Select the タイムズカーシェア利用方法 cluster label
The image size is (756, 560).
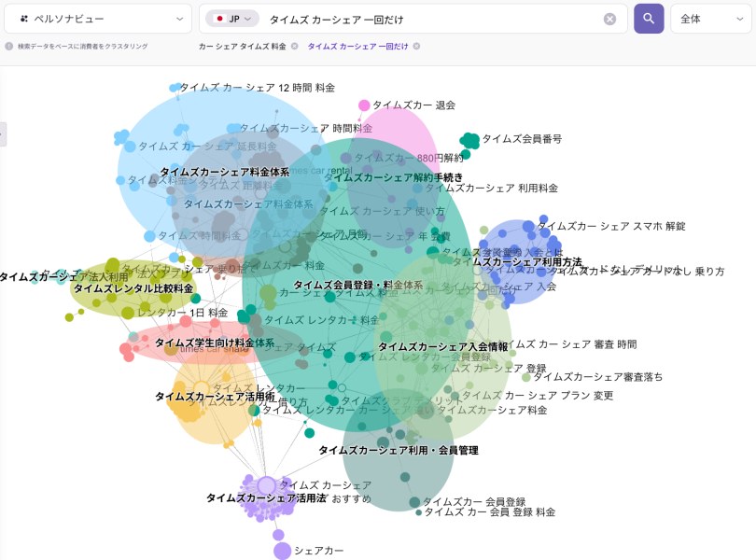[x=517, y=262]
